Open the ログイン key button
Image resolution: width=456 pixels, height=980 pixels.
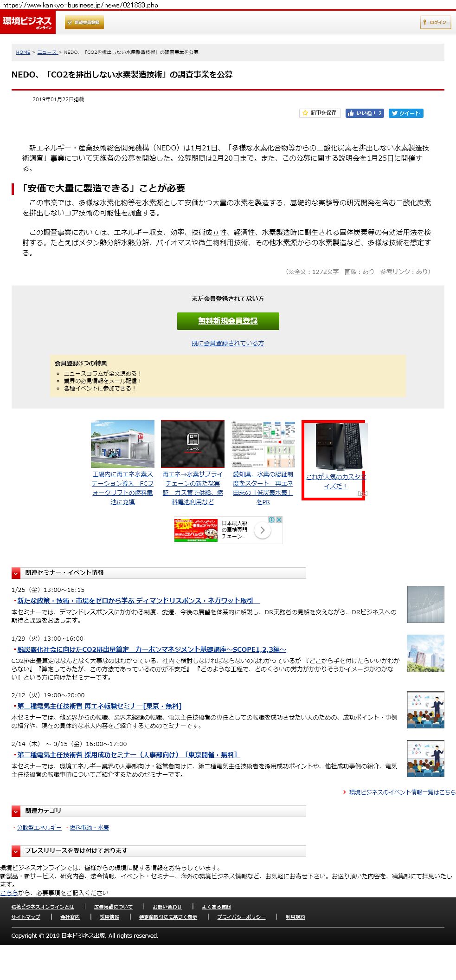pyautogui.click(x=436, y=22)
